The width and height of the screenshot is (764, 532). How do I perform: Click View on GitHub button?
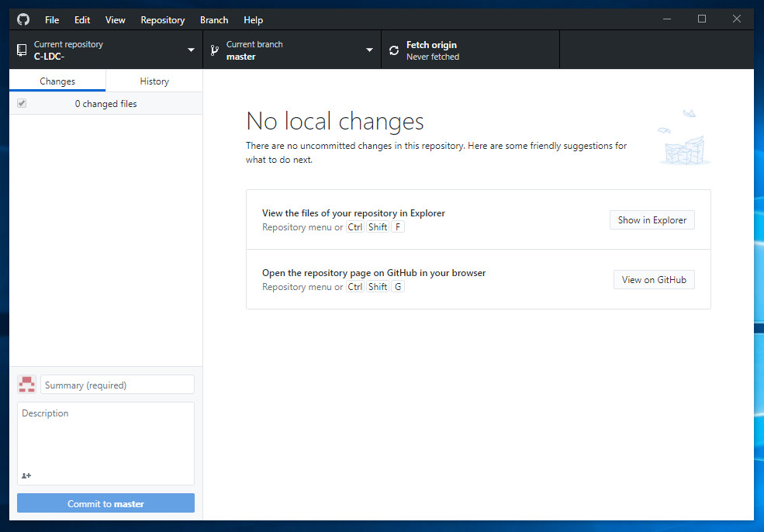click(654, 280)
